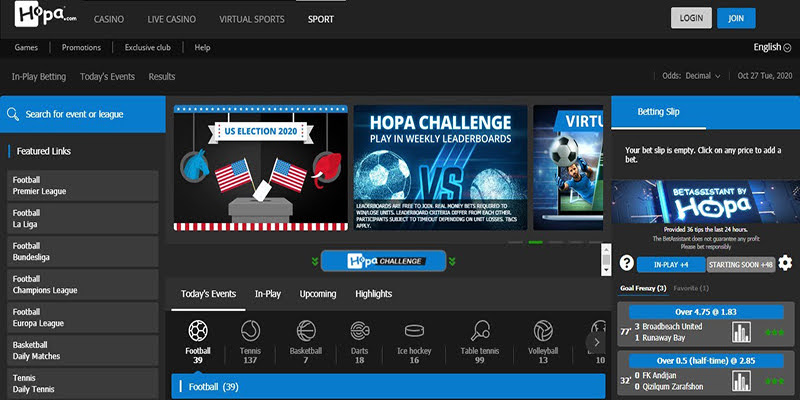Viewport: 800px width, 400px height.
Task: Open Football Europa League featured link
Action: 83,317
